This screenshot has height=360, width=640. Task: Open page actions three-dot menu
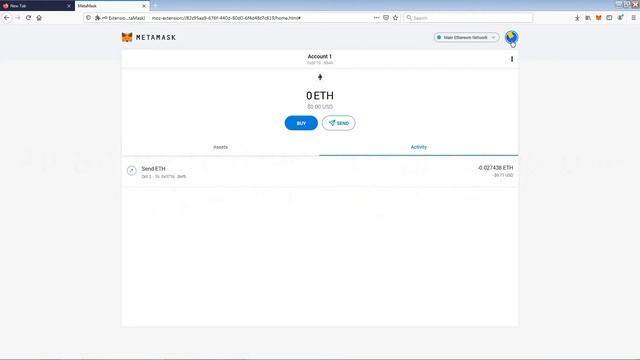point(376,18)
